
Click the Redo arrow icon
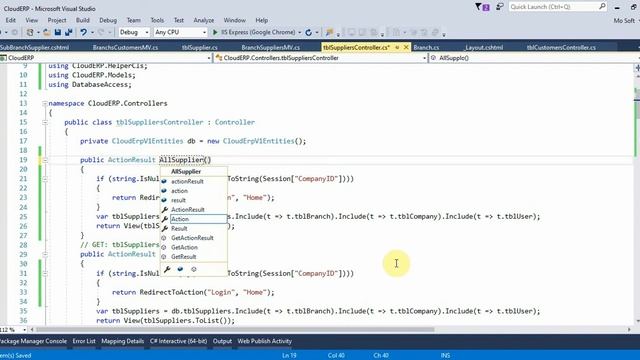click(x=101, y=32)
